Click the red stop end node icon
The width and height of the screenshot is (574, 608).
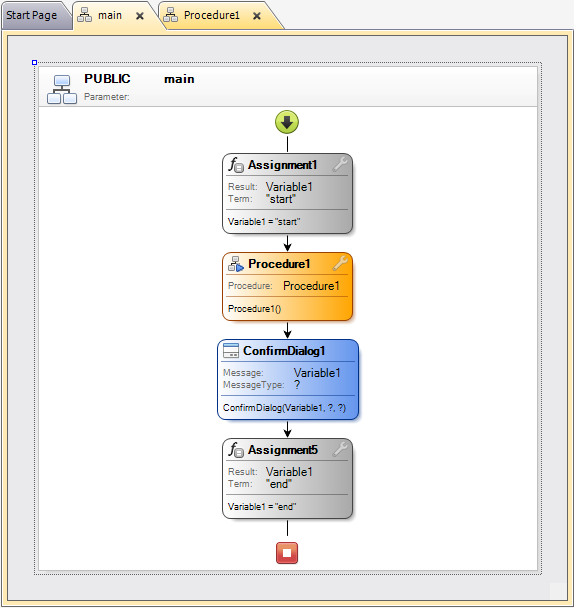[287, 553]
